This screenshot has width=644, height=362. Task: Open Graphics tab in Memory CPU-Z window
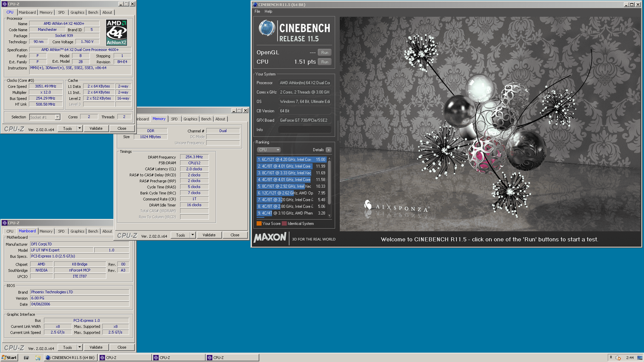point(191,119)
